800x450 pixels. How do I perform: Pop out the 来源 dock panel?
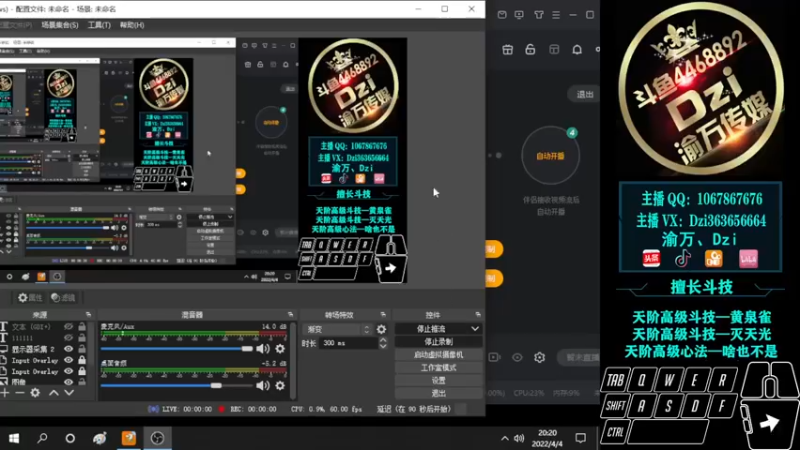88,314
